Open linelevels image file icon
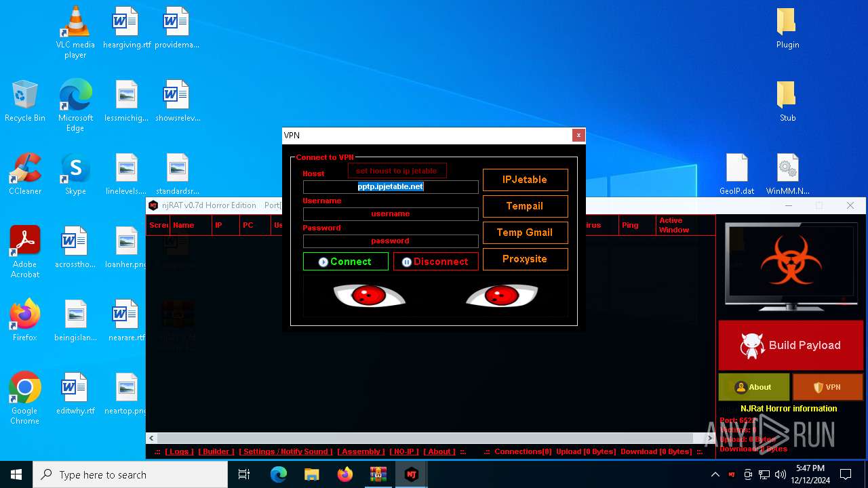This screenshot has width=868, height=488. coord(127,174)
